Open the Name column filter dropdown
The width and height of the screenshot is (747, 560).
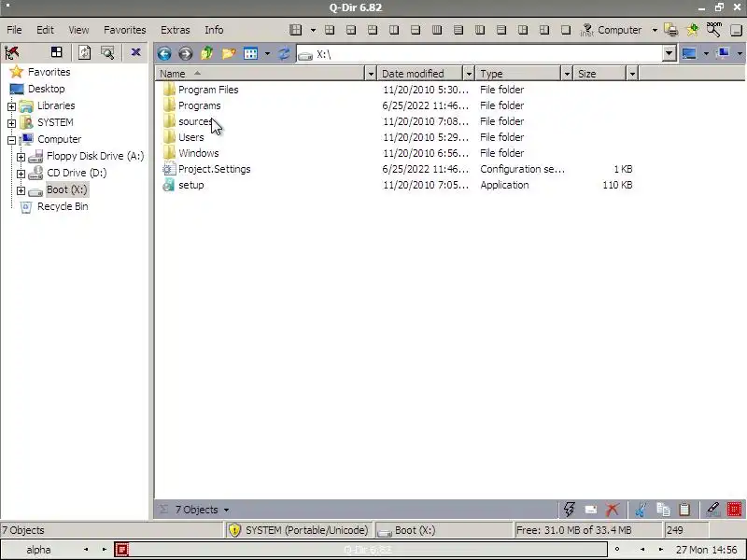click(371, 74)
